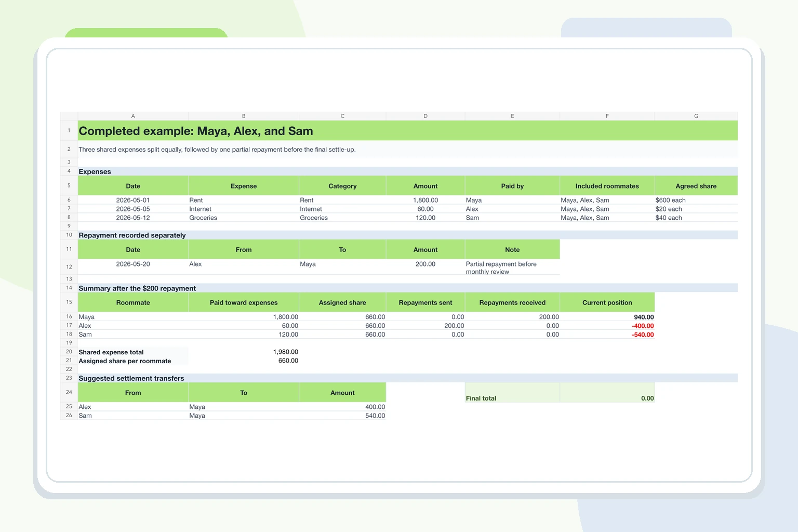Select the 'Expenses' section heading

408,171
